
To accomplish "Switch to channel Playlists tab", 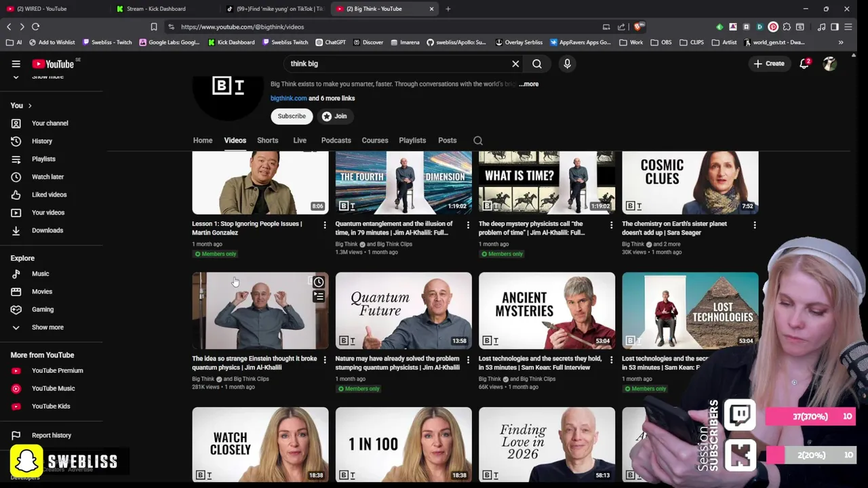I will point(412,140).
